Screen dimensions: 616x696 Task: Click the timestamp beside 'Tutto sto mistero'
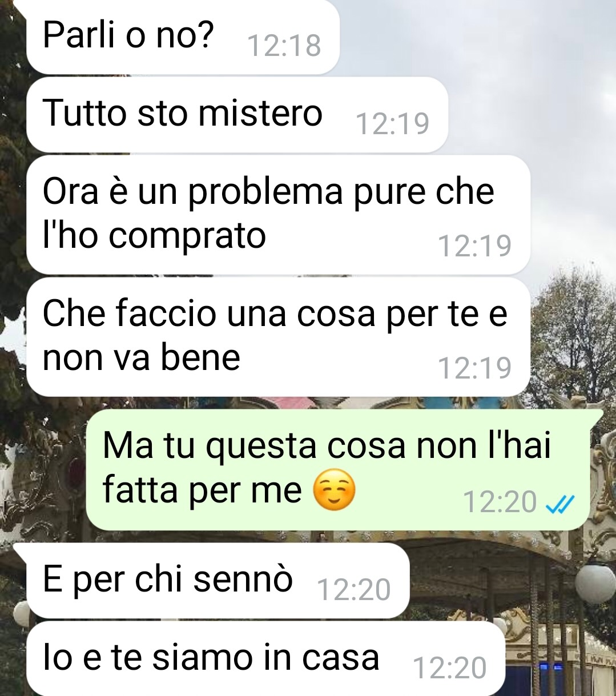392,123
